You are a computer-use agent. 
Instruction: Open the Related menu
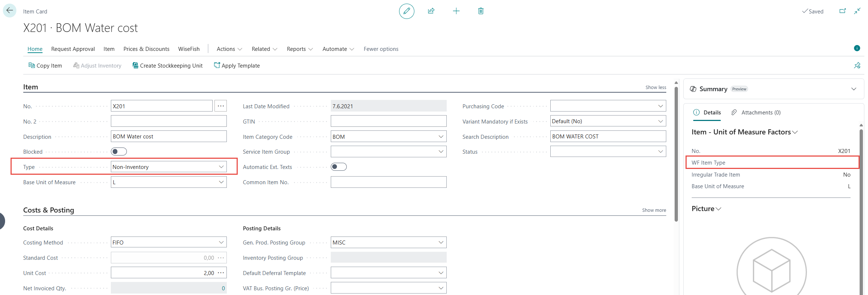click(264, 49)
